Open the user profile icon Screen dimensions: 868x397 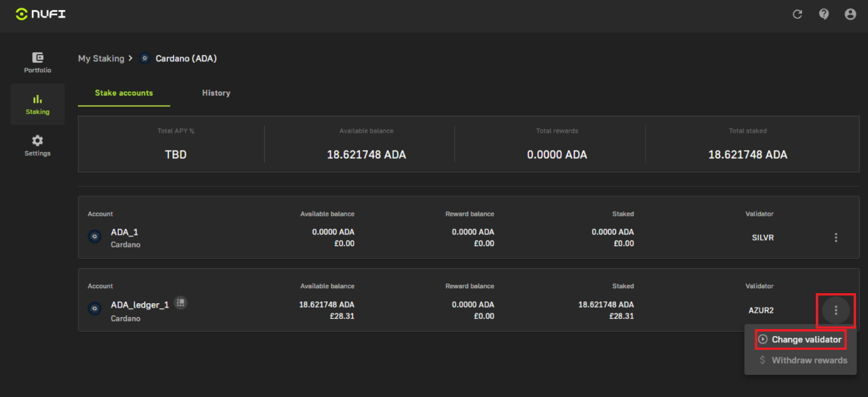(x=850, y=14)
